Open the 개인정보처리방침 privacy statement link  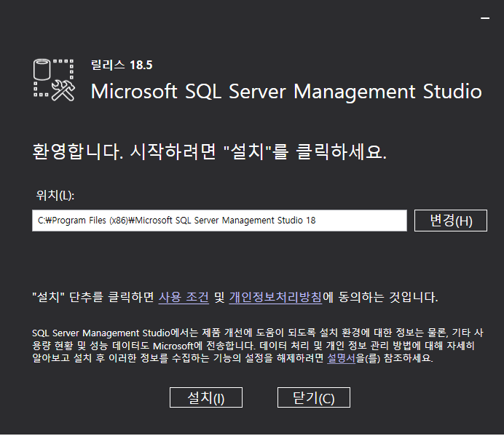tap(275, 297)
